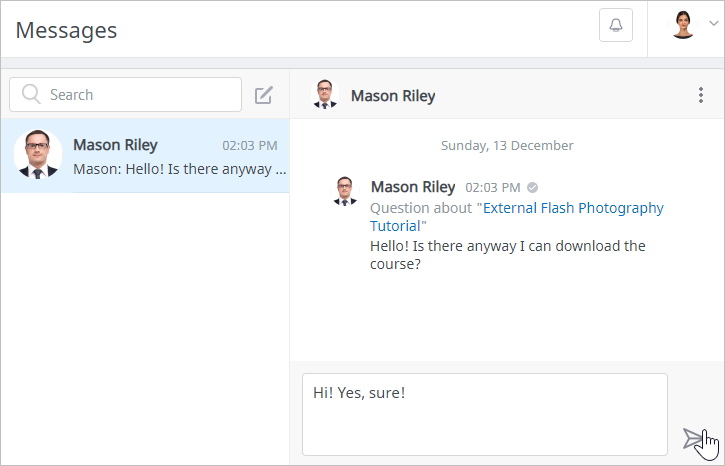Send the message with paper plane icon
The image size is (725, 466).
coord(693,437)
